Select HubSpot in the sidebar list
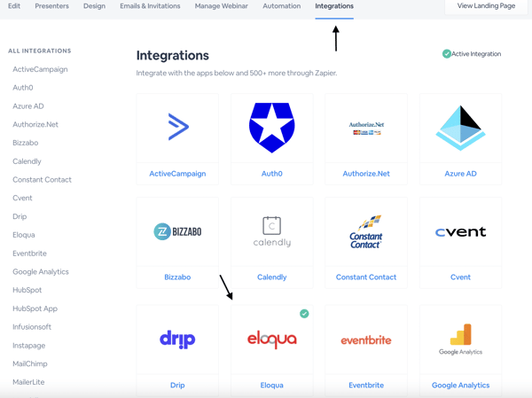532x398 pixels. 27,290
